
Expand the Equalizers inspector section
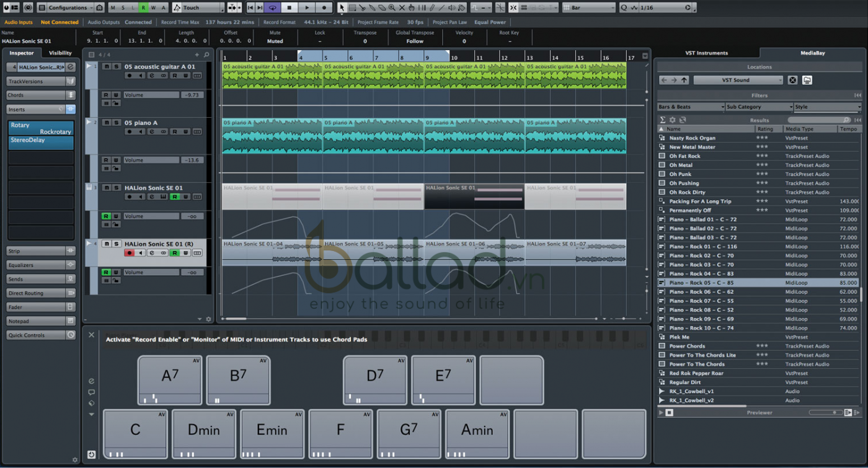click(41, 265)
